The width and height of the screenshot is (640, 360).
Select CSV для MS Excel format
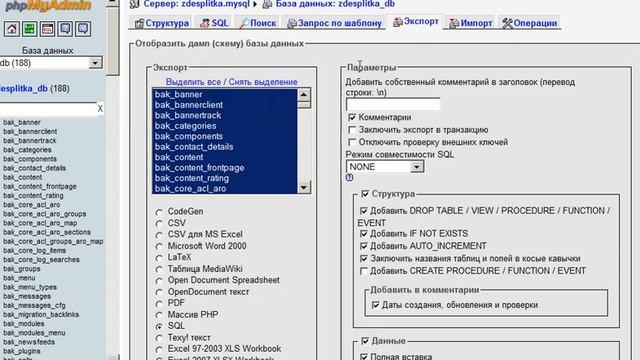pos(159,235)
